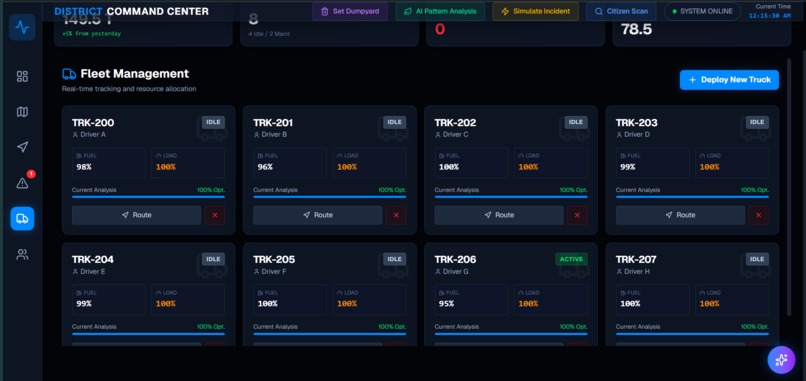This screenshot has height=381, width=806.
Task: Click the 98% fuel value on TRK-200
Action: [x=84, y=167]
